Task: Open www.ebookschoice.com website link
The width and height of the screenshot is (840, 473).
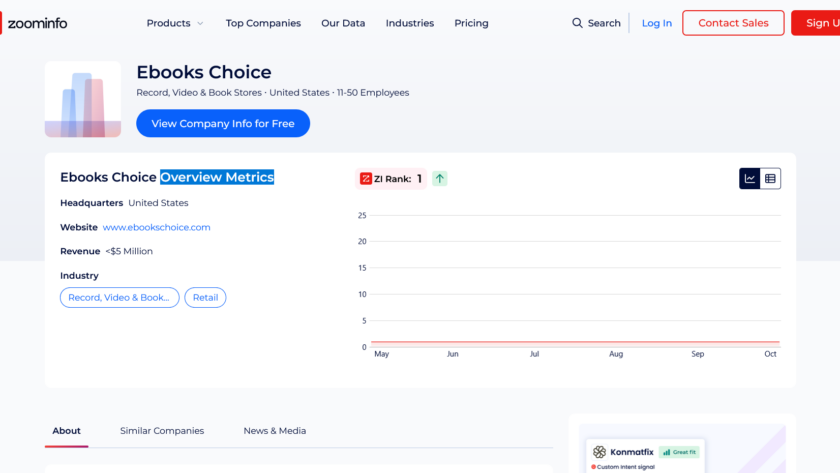Action: pyautogui.click(x=156, y=227)
